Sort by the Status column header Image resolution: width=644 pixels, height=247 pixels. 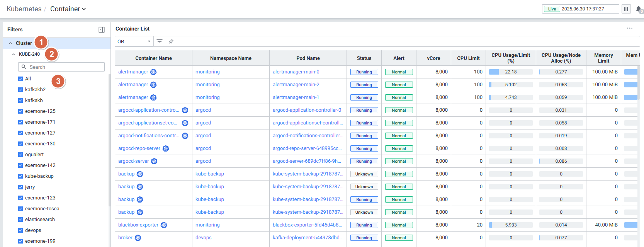(364, 58)
